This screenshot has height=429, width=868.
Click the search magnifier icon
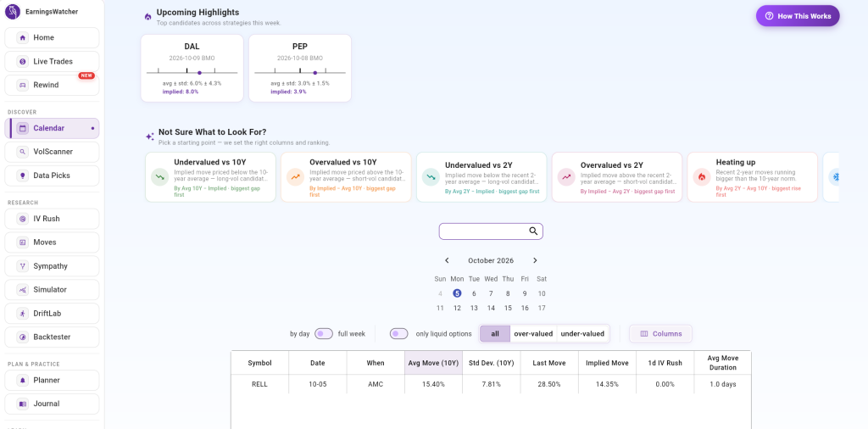[534, 231]
